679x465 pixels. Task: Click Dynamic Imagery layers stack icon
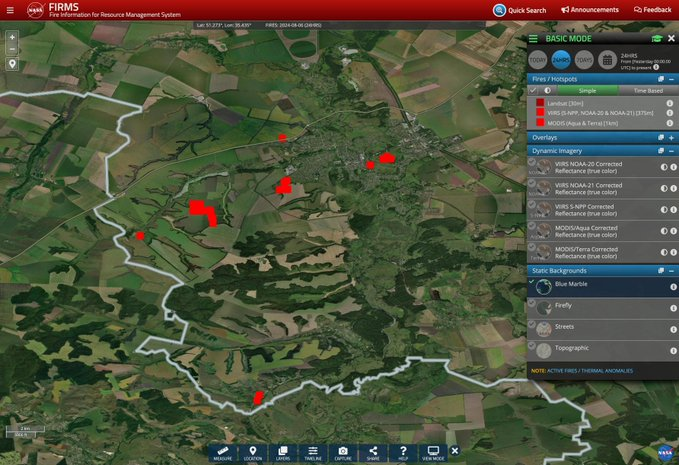click(x=661, y=151)
